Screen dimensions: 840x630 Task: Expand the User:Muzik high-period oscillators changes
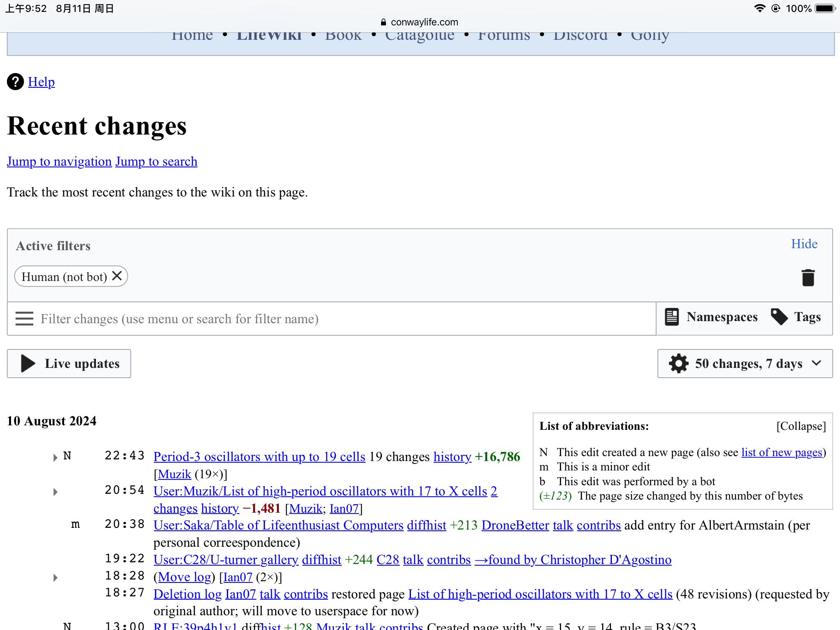55,492
